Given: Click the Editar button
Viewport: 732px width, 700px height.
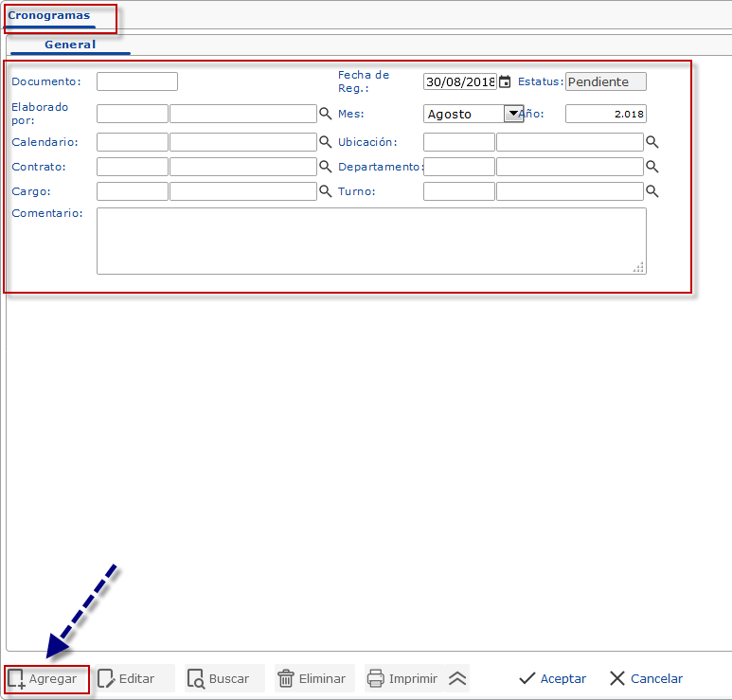Looking at the screenshot, I should click(127, 678).
